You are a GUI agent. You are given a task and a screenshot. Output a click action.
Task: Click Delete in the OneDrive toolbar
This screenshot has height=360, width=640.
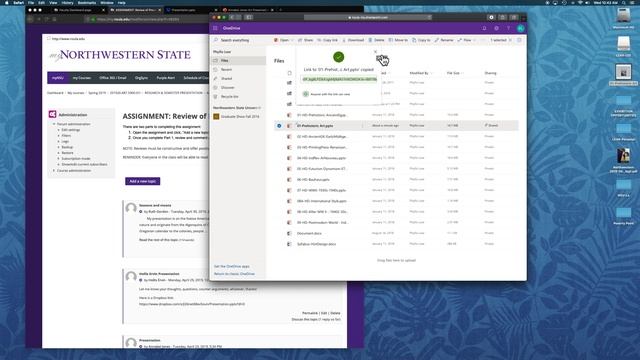[x=376, y=40]
